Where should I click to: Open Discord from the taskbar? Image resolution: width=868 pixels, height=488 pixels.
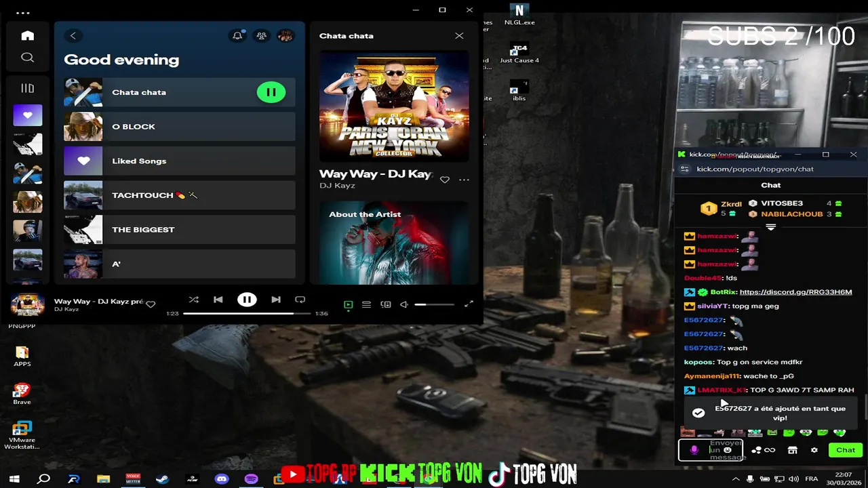(222, 479)
